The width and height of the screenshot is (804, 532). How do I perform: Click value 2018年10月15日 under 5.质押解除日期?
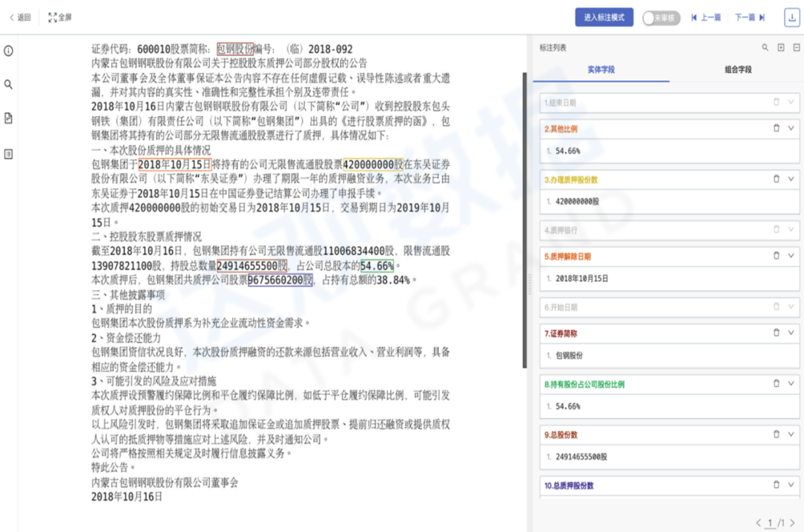[581, 278]
